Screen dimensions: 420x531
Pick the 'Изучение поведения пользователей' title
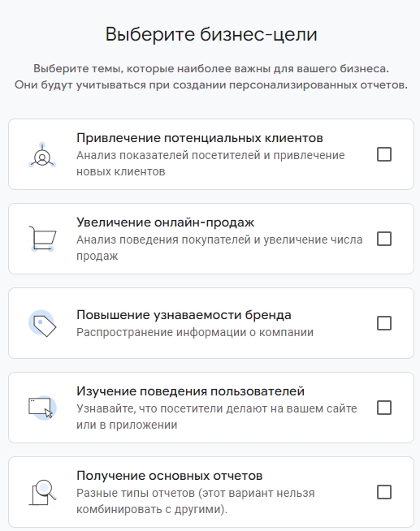[190, 391]
